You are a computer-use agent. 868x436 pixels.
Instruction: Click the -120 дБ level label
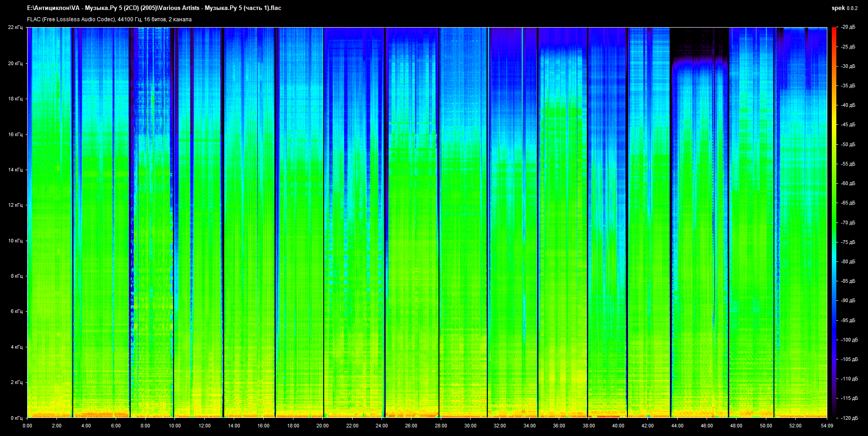click(849, 418)
